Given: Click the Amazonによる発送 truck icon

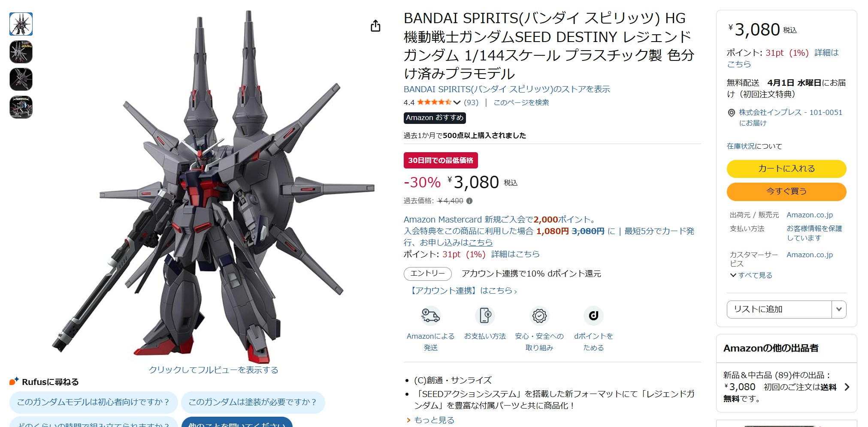Looking at the screenshot, I should tap(430, 316).
